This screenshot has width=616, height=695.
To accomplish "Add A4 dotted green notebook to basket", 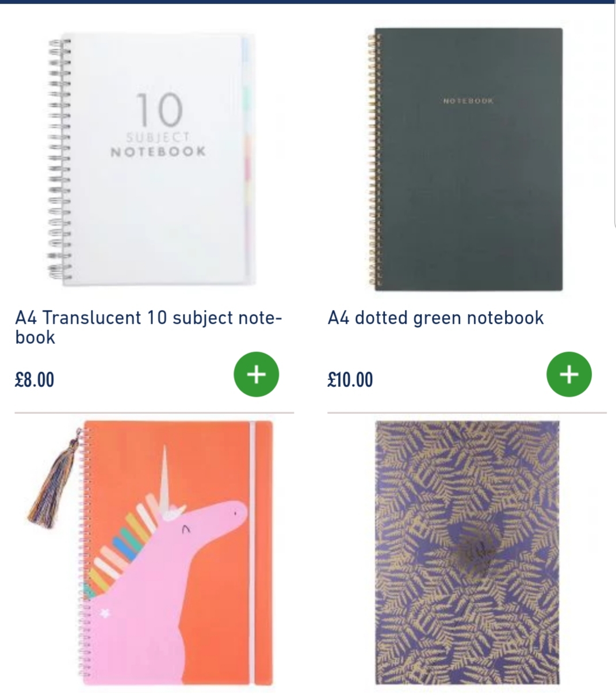I will click(569, 374).
